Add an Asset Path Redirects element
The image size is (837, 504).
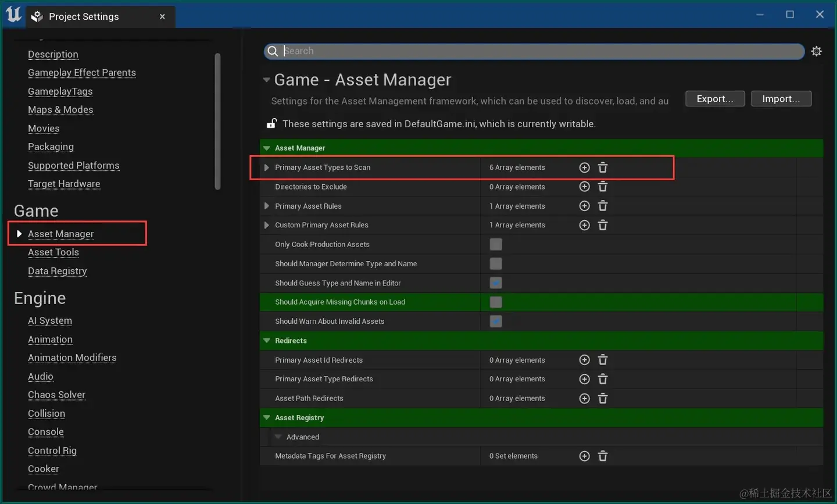click(585, 398)
